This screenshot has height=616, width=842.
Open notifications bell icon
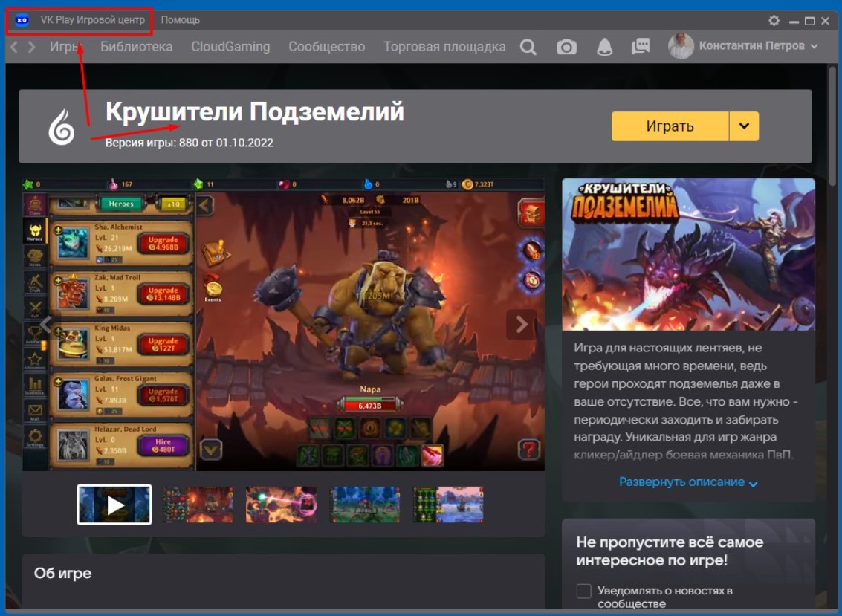pyautogui.click(x=604, y=47)
